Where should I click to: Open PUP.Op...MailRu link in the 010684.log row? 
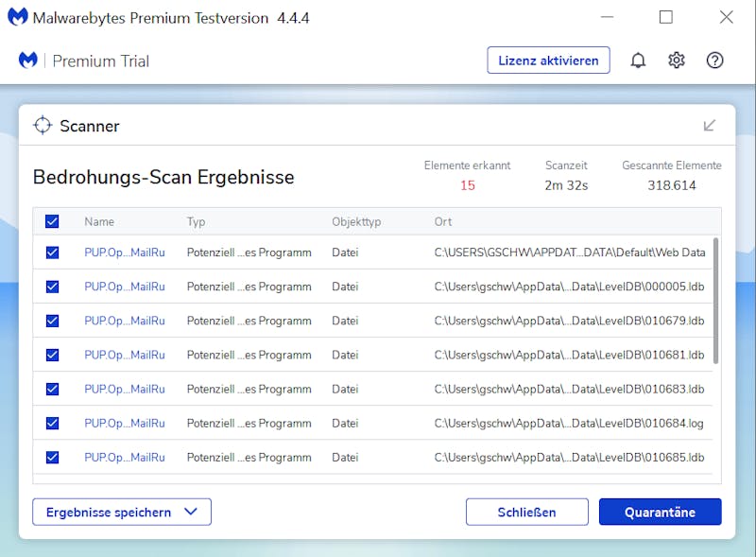point(125,424)
